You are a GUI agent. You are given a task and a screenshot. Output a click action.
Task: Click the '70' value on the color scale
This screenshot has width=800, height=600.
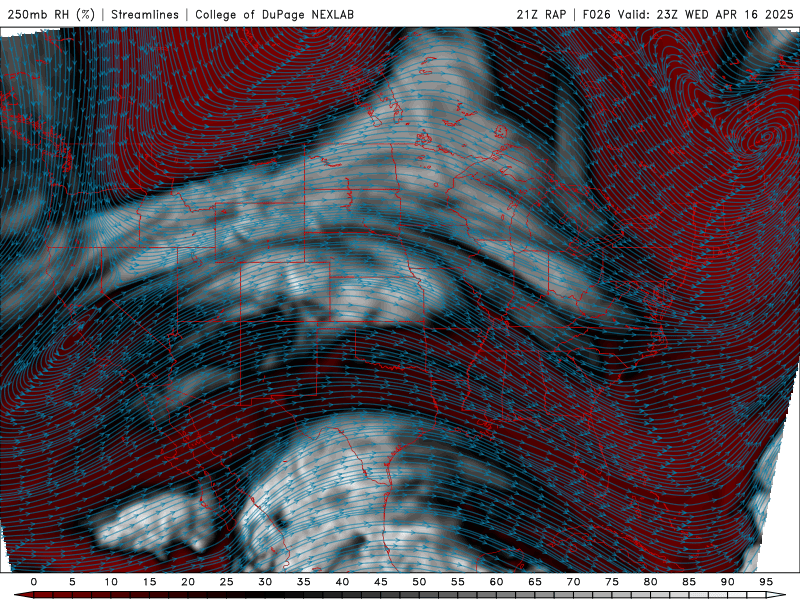tap(573, 582)
